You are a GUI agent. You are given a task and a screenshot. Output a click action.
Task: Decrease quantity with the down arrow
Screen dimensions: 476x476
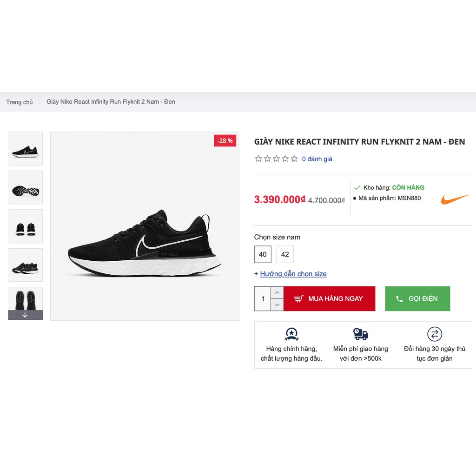coord(277,305)
